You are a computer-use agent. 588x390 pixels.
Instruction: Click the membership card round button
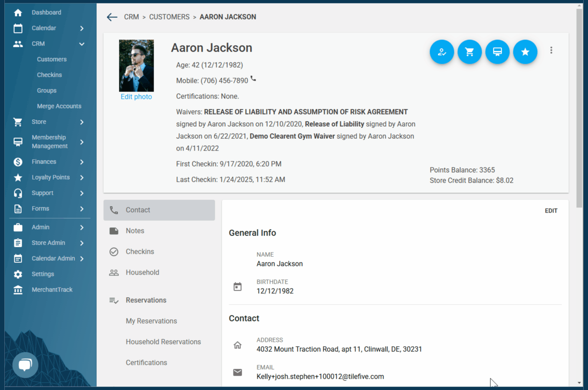click(497, 52)
